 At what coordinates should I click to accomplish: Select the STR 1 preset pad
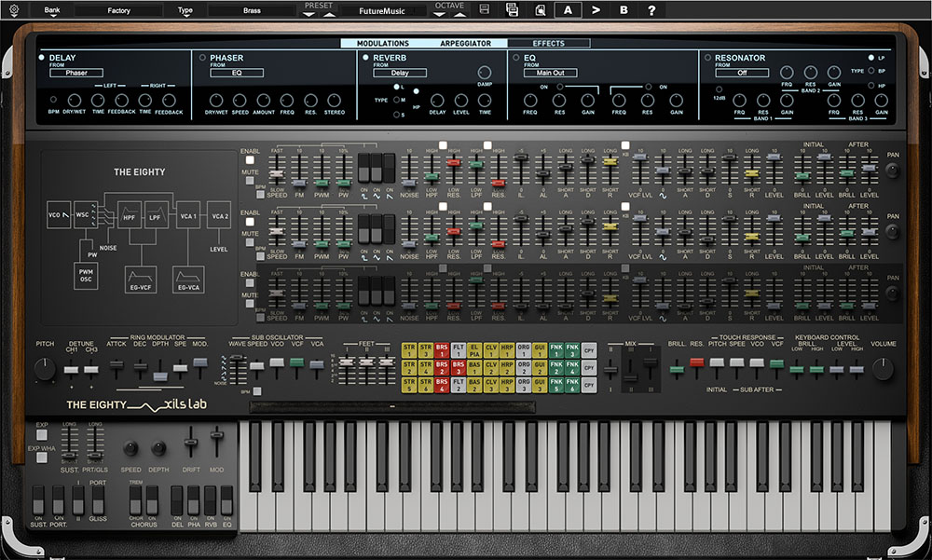click(x=409, y=350)
